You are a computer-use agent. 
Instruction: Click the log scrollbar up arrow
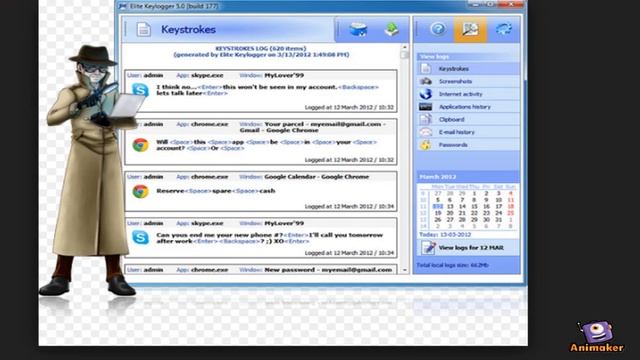[x=404, y=47]
